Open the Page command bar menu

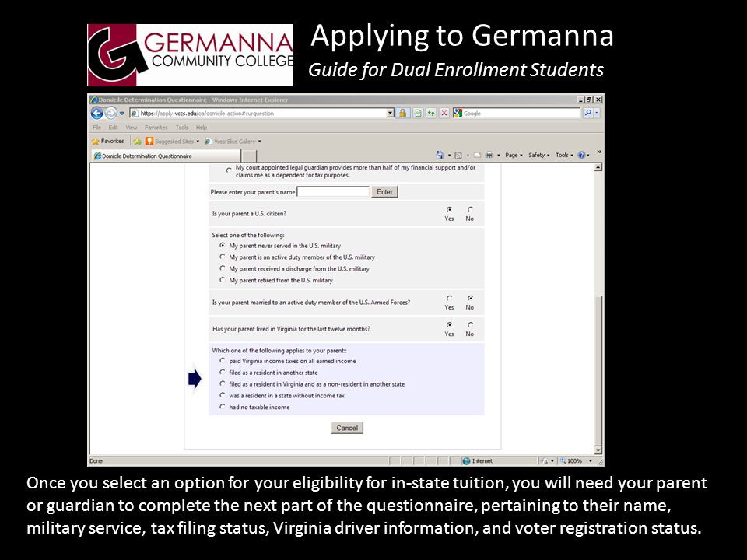[514, 156]
